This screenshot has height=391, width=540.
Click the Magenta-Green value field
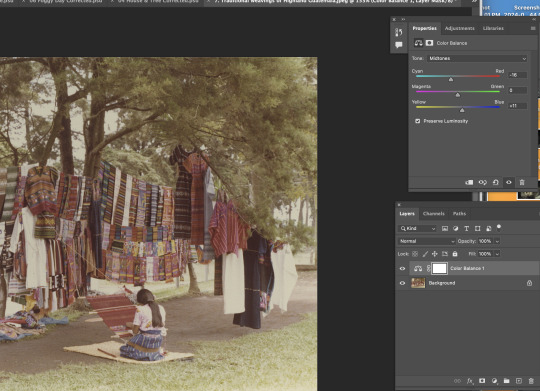517,91
